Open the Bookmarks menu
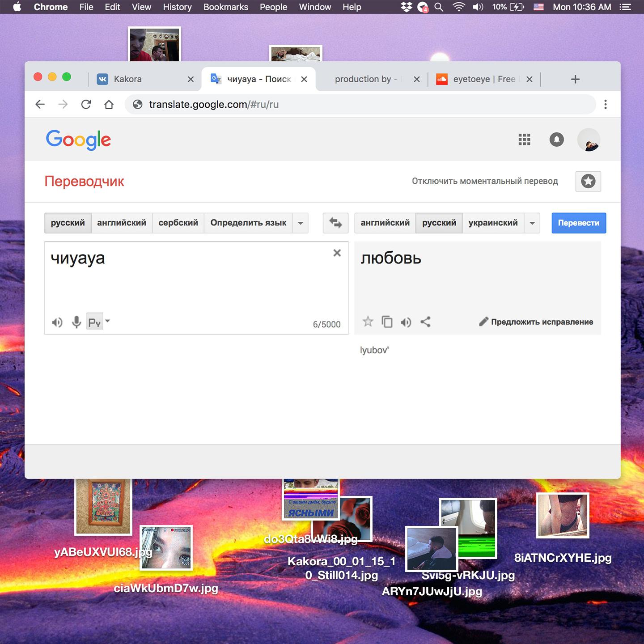Screen dimensions: 644x644 click(225, 7)
